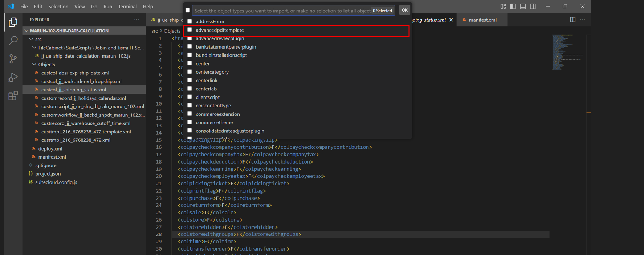Open deploy.xml from the explorer
This screenshot has width=644, height=255.
click(x=50, y=148)
